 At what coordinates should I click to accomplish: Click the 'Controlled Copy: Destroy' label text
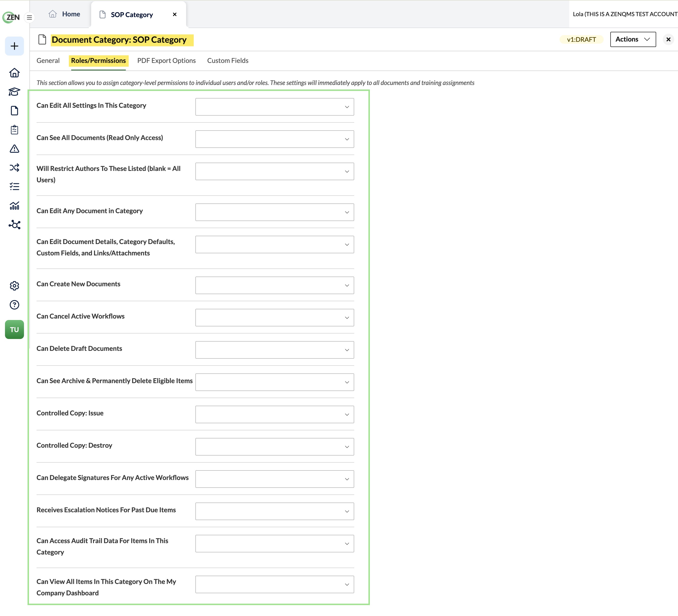coord(74,446)
